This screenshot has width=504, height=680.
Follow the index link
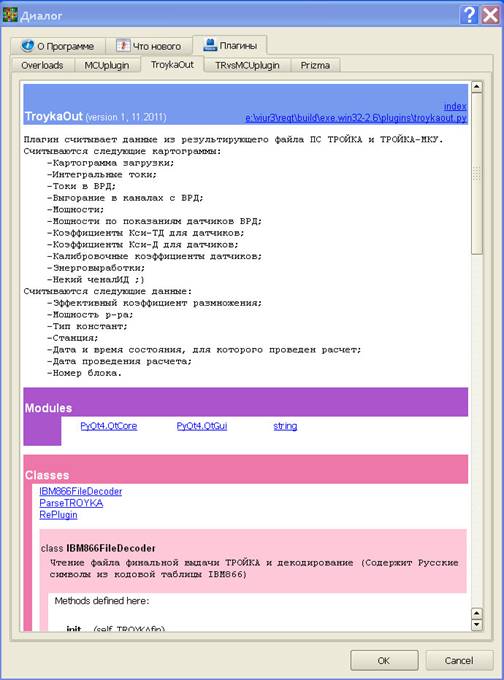pos(455,106)
